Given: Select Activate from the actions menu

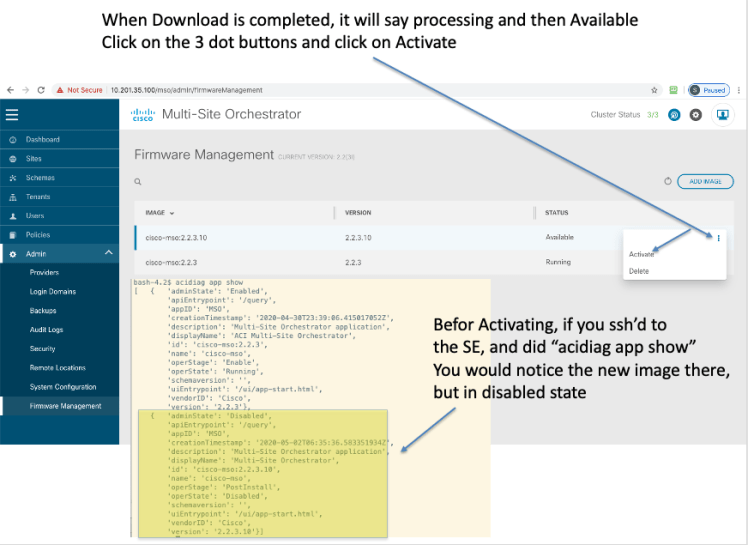Looking at the screenshot, I should 641,254.
